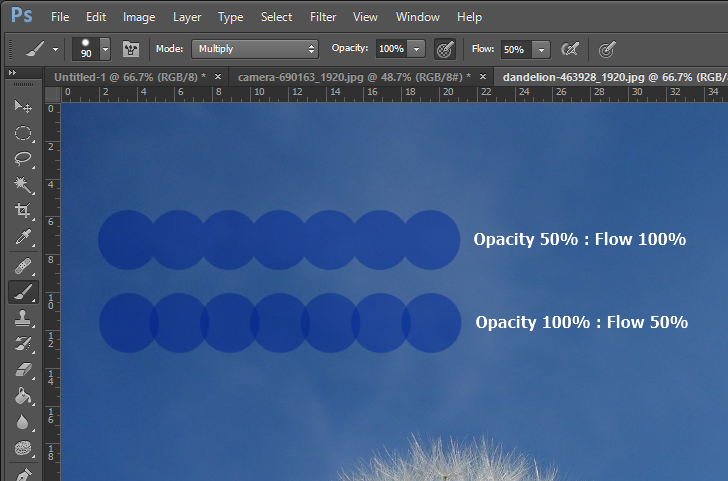Select the History Brush tool
The height and width of the screenshot is (481, 728).
[x=23, y=344]
